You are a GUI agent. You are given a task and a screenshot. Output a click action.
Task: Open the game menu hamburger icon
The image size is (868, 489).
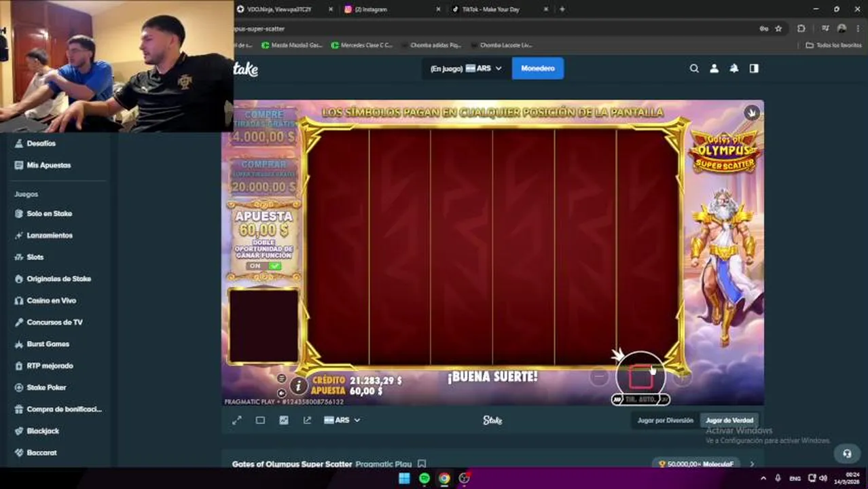pos(282,378)
